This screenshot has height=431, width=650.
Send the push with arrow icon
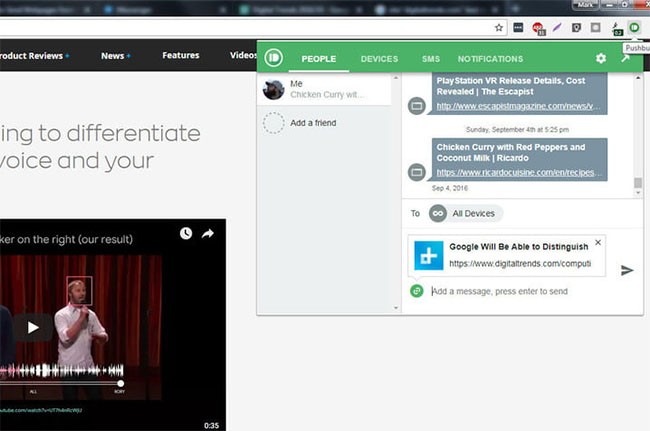click(x=627, y=270)
